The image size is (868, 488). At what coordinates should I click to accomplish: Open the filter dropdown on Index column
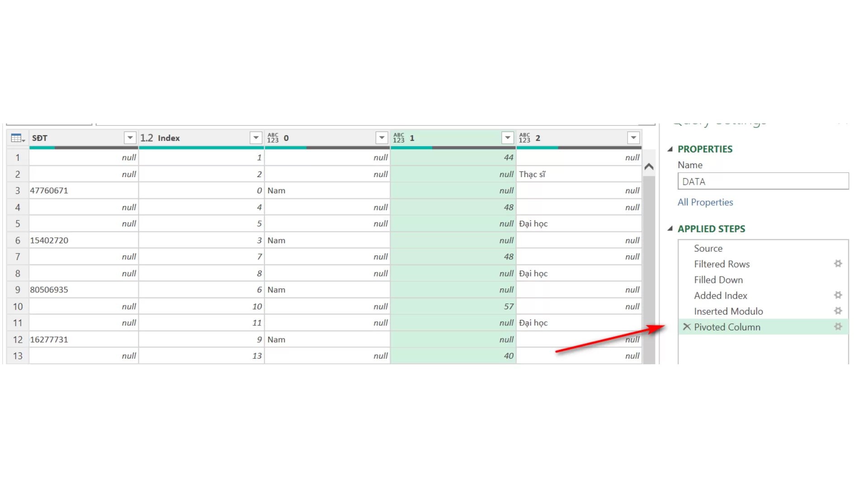click(x=256, y=137)
